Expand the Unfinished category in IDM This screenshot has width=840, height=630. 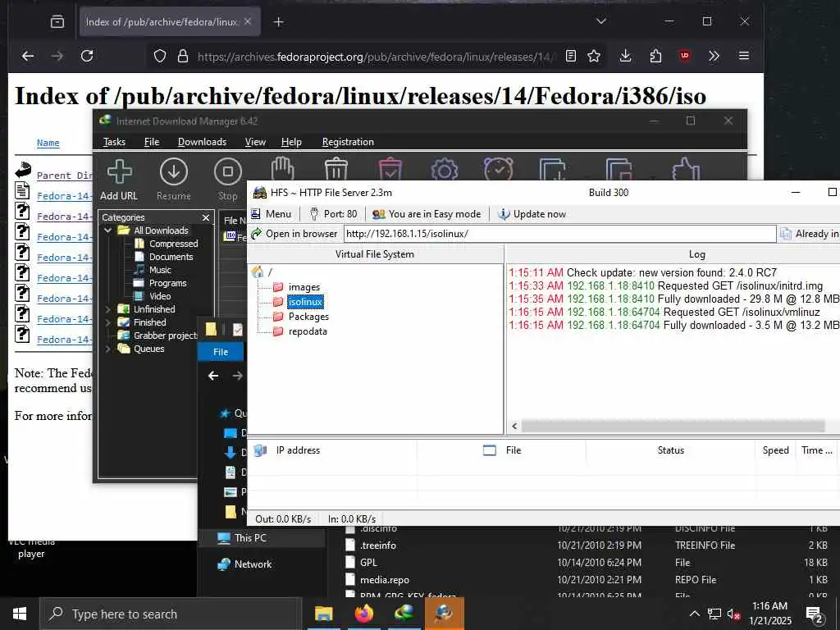pyautogui.click(x=107, y=309)
